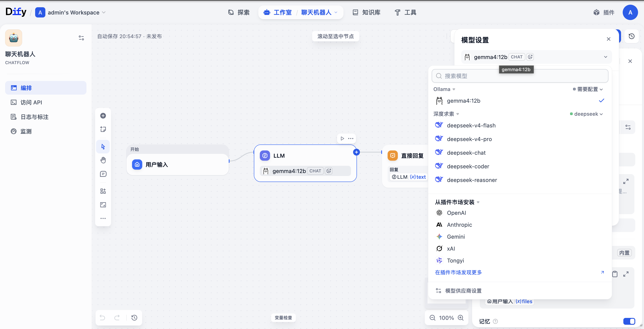Redo the last canvas change
Viewport: 644px width, 329px height.
click(117, 317)
